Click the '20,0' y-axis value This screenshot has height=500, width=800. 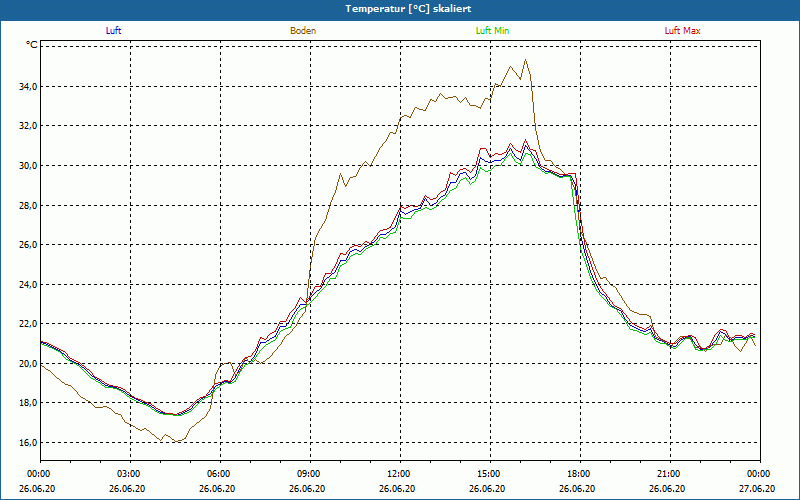tap(29, 364)
